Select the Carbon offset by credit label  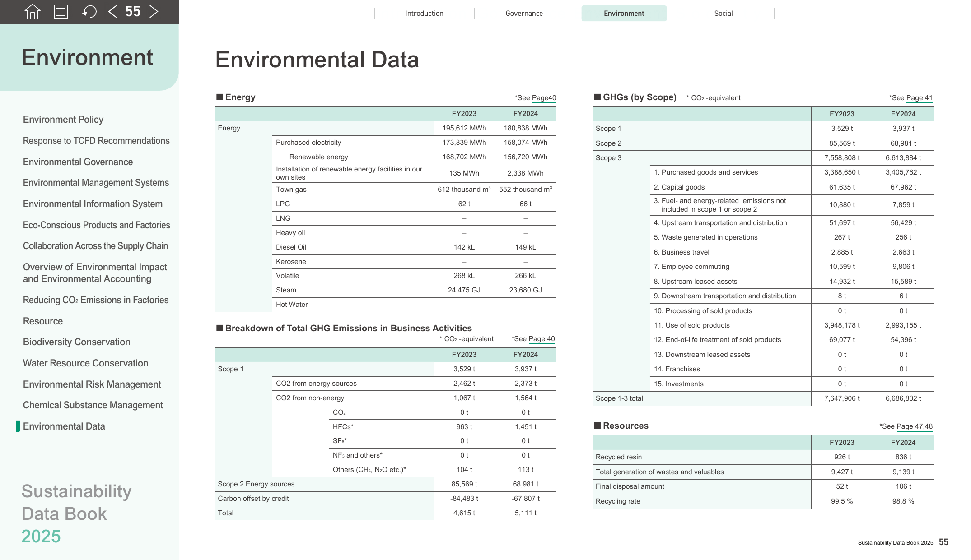[x=253, y=499]
